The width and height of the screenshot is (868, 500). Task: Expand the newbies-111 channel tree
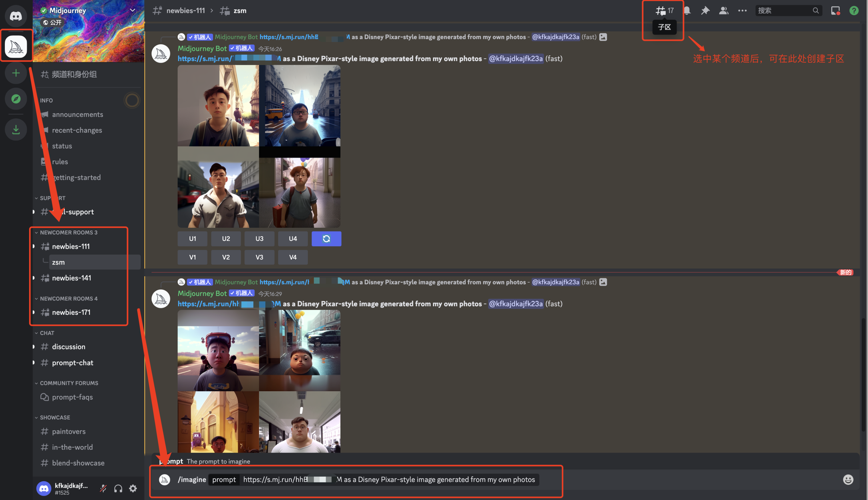33,245
